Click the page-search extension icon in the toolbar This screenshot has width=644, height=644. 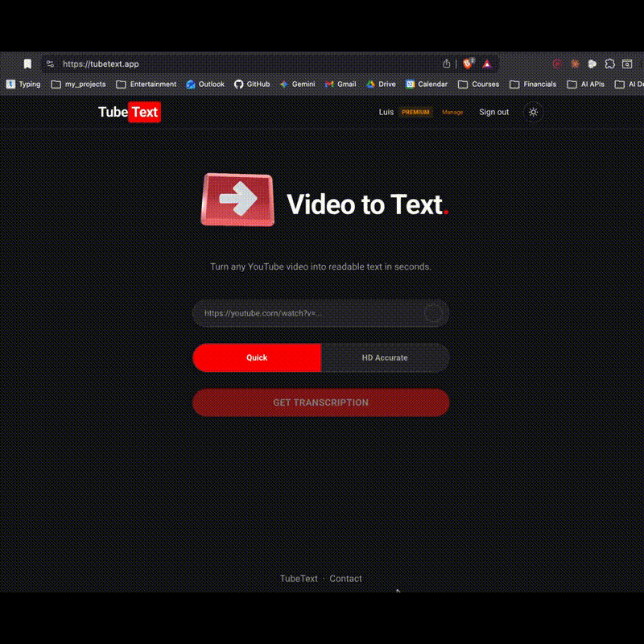[627, 64]
